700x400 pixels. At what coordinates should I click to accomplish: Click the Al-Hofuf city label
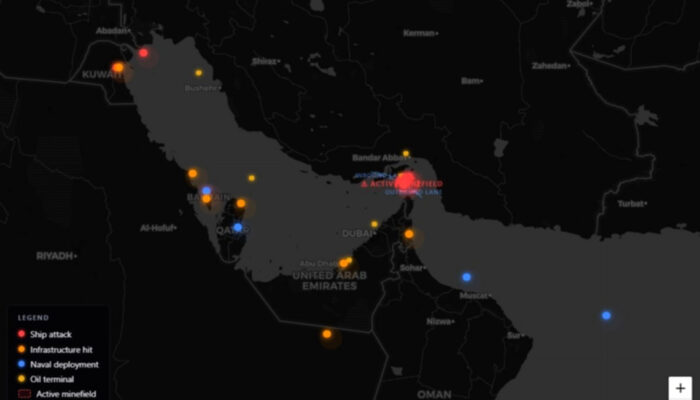pos(158,228)
